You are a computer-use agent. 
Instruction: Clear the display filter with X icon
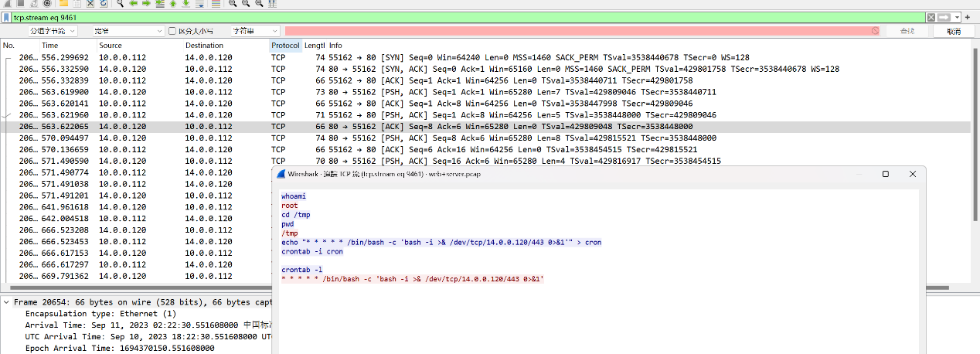tap(931, 17)
